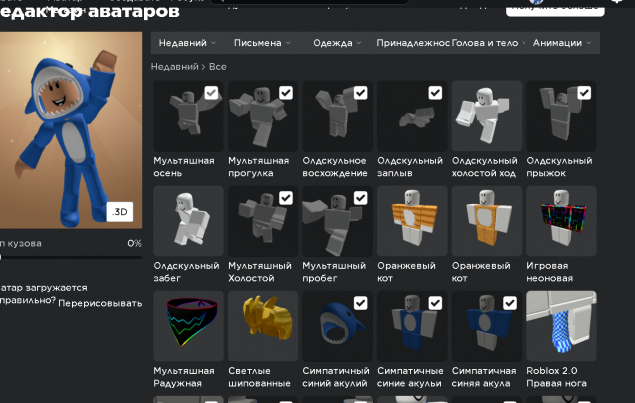Viewport: 635px width, 403px height.
Task: Select the Мультяшная прогулка animation icon
Action: click(x=263, y=116)
